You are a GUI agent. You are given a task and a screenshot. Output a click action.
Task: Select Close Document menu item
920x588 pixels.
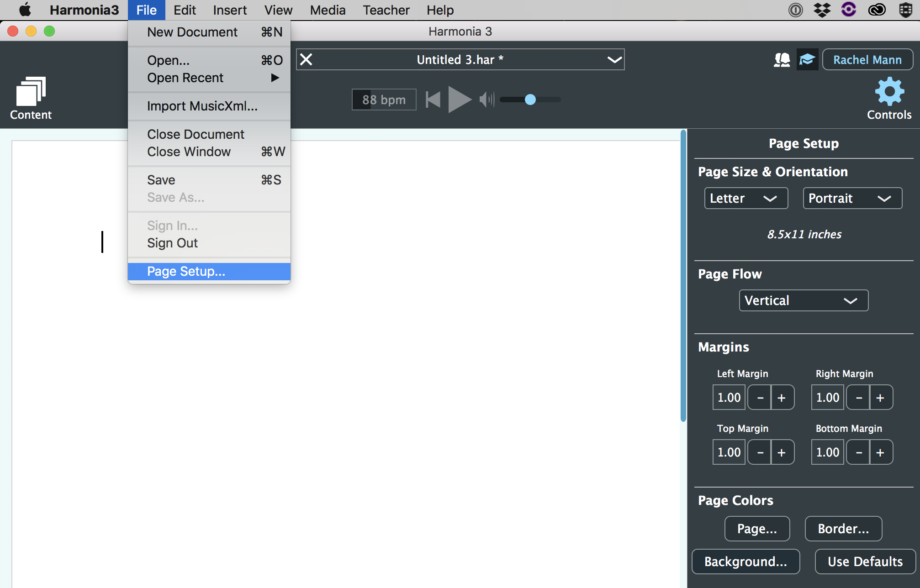(x=209, y=134)
